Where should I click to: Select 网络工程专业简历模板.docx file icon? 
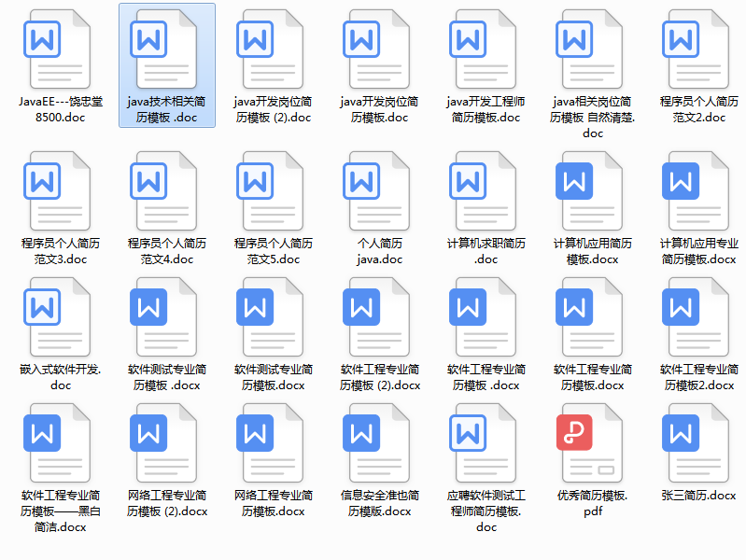(270, 443)
